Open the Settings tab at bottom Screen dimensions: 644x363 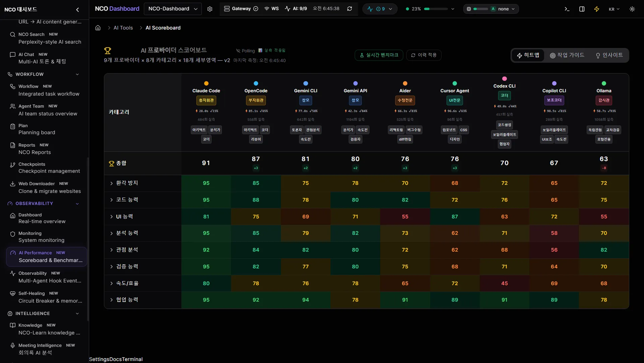(x=99, y=359)
